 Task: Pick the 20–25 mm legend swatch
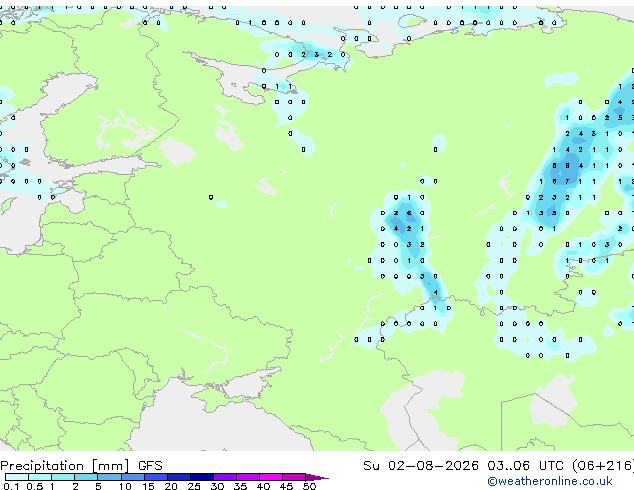point(178,477)
